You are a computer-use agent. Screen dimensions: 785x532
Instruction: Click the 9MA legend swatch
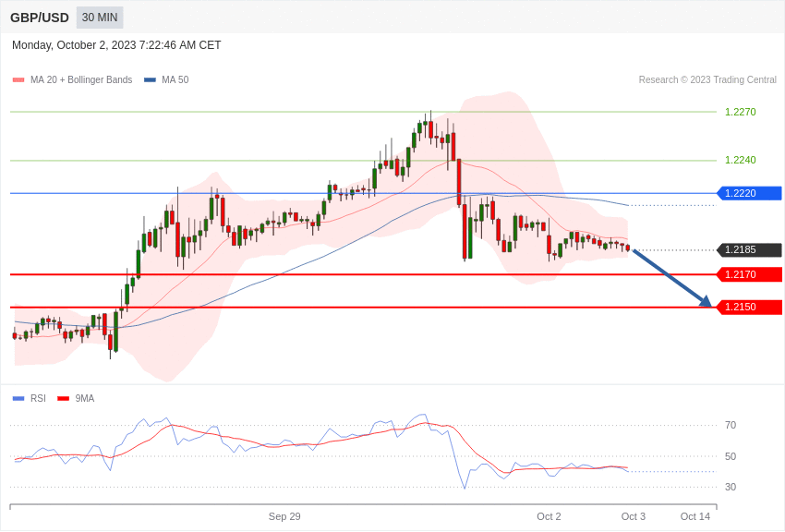pos(64,399)
